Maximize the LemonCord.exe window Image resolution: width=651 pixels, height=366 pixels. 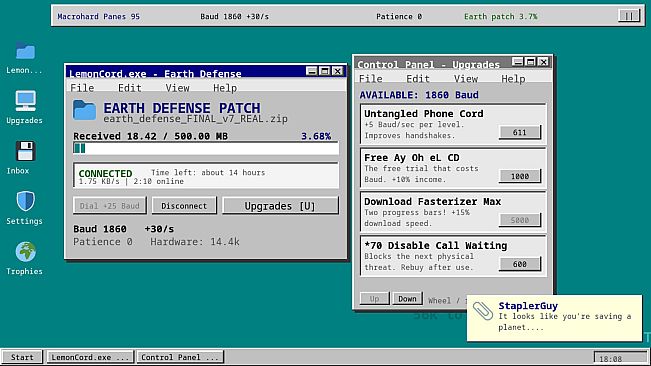click(x=325, y=71)
